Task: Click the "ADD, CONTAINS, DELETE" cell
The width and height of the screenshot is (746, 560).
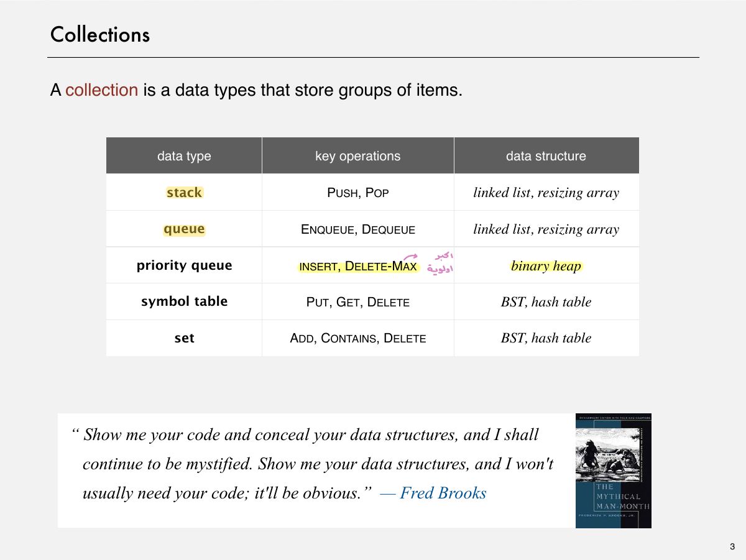Action: (358, 339)
